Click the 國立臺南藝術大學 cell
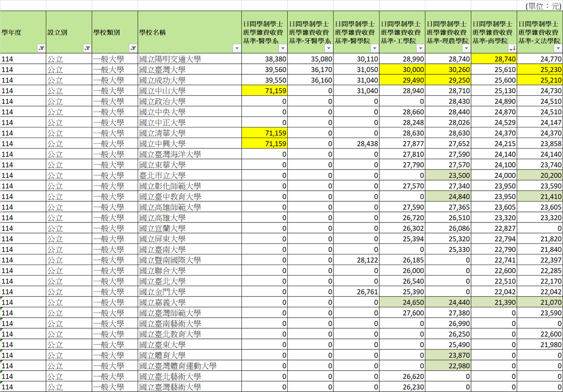Image resolution: width=563 pixels, height=392 pixels. [x=190, y=323]
